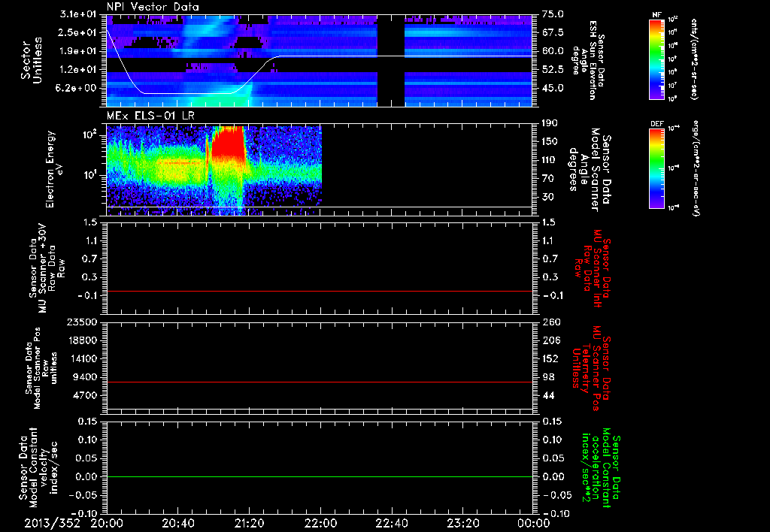Click the "22:40" time axis label

pyautogui.click(x=391, y=523)
